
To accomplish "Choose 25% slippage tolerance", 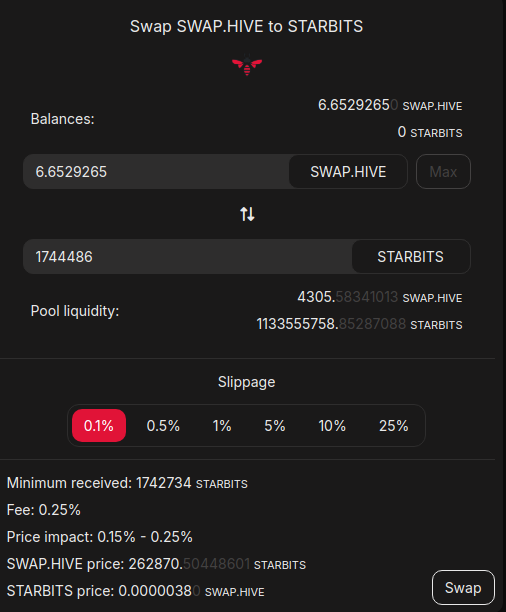I will [x=394, y=425].
